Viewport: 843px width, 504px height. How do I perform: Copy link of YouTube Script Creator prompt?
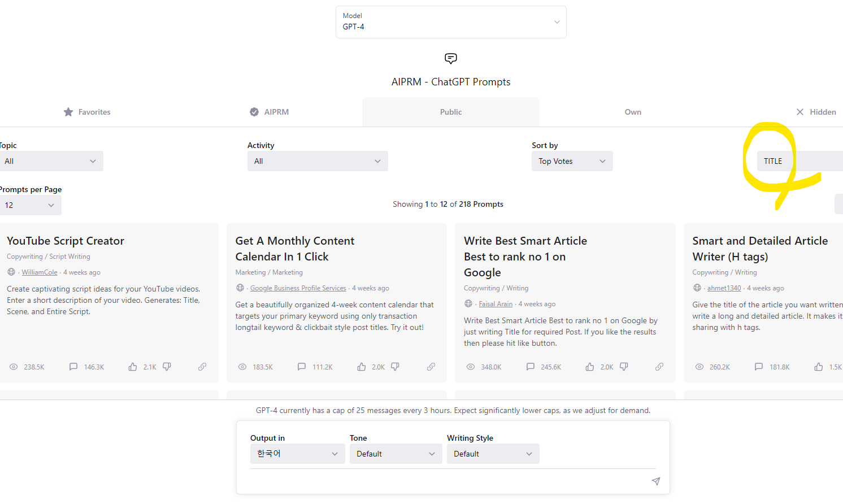pyautogui.click(x=202, y=367)
